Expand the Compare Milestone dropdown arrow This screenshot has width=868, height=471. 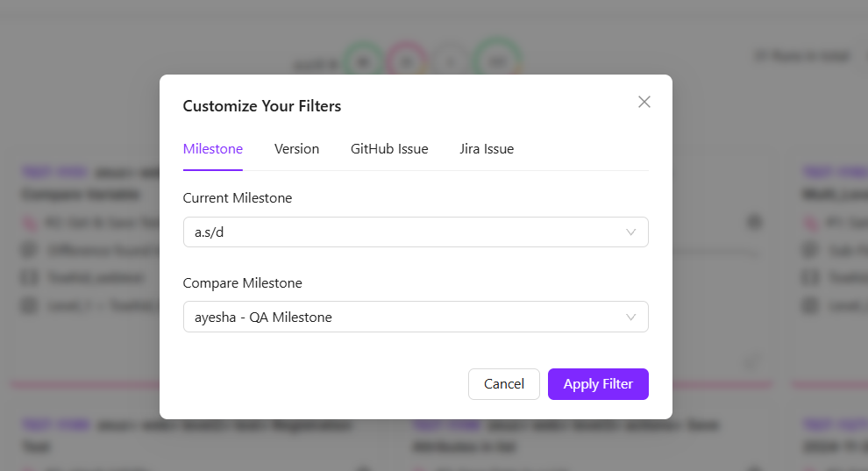point(631,318)
